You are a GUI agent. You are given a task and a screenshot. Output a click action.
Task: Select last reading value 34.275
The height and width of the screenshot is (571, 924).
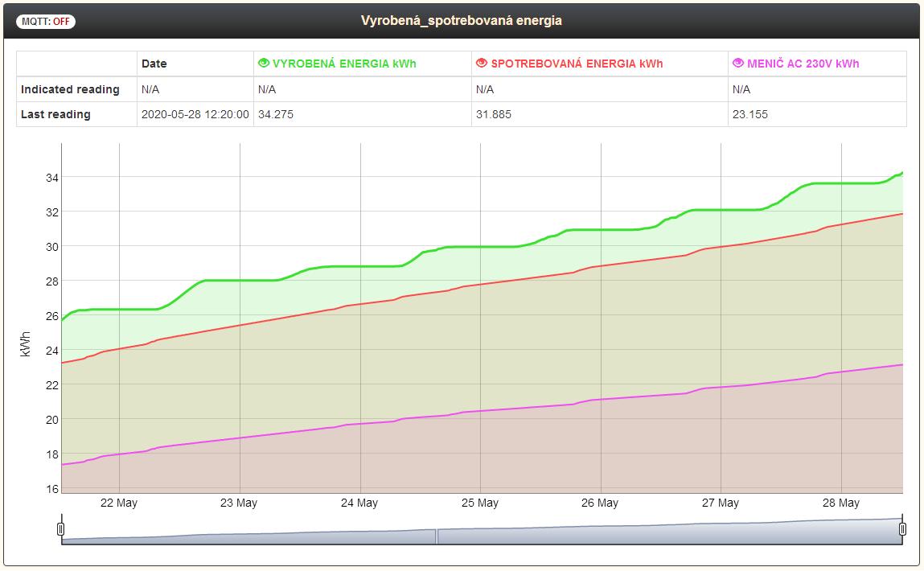275,114
